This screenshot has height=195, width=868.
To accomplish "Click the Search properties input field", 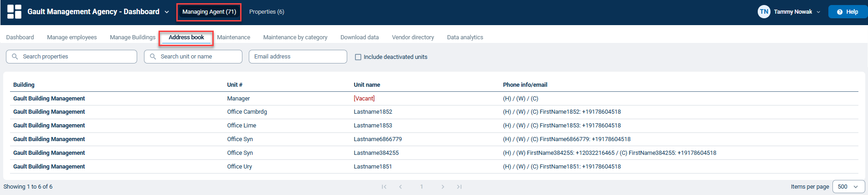I will tap(72, 57).
